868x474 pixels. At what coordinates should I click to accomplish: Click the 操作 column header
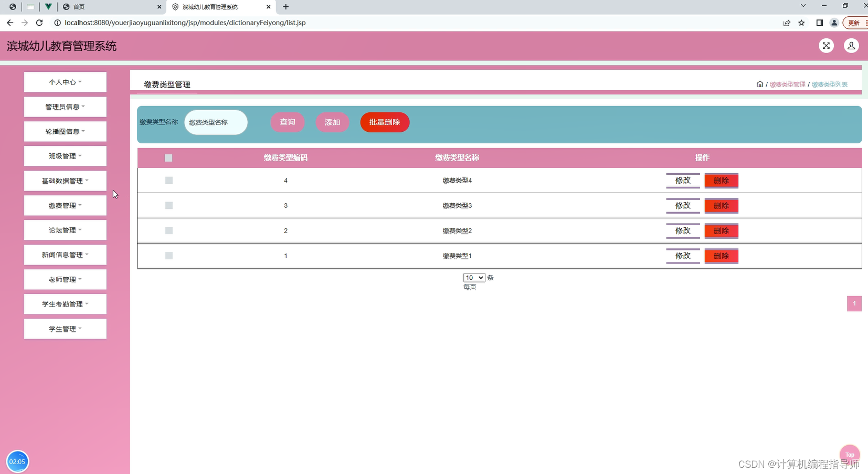point(702,158)
